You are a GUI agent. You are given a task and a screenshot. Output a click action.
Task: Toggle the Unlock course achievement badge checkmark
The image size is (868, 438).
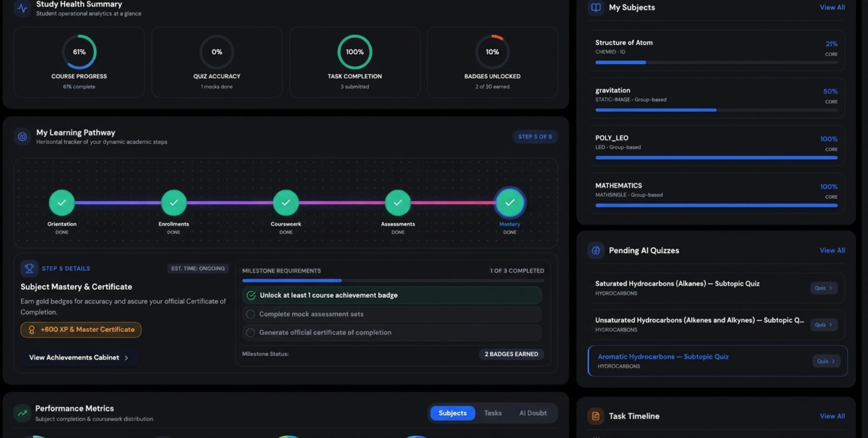pyautogui.click(x=251, y=295)
